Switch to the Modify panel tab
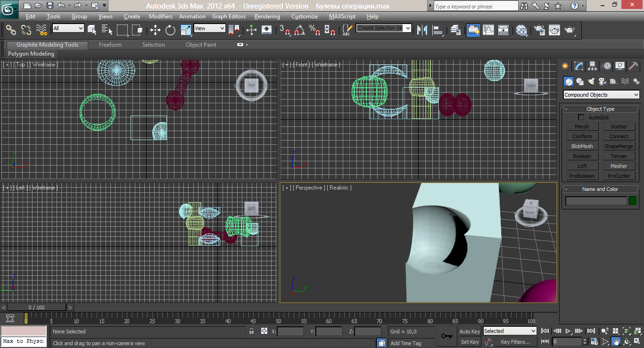The width and height of the screenshot is (644, 348). [x=579, y=66]
